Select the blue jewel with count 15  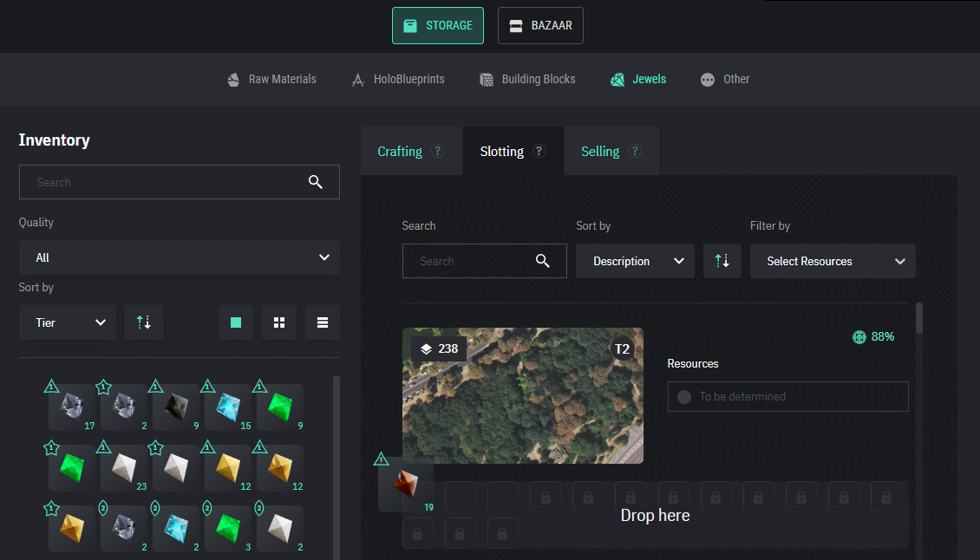pyautogui.click(x=228, y=407)
